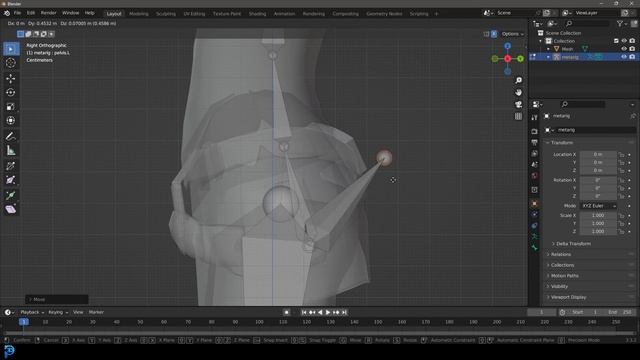Select the Select Box tool
The width and height of the screenshot is (640, 360).
click(11, 49)
